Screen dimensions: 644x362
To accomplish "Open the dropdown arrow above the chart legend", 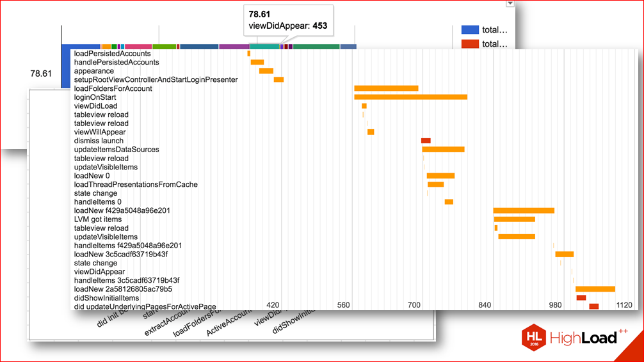I will 510,3.
